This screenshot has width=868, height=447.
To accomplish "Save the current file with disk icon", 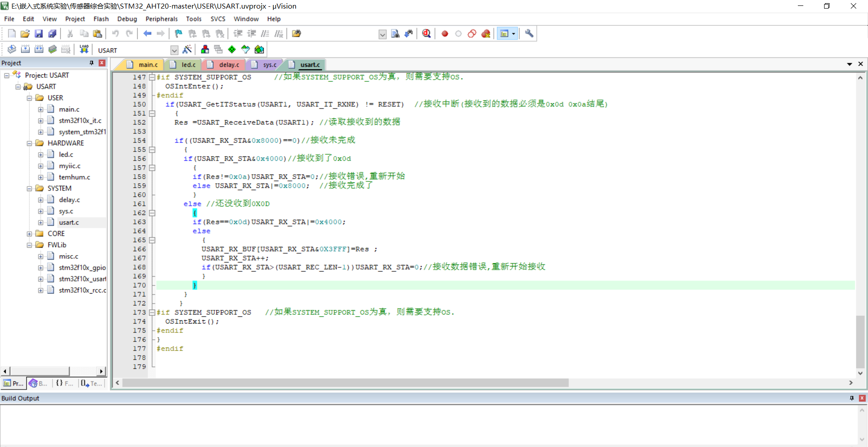I will coord(39,33).
